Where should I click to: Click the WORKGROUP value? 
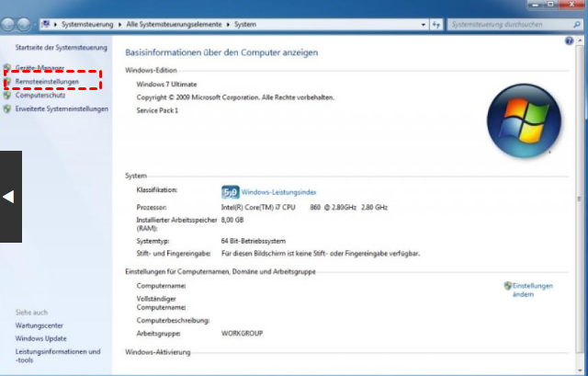[x=243, y=333]
